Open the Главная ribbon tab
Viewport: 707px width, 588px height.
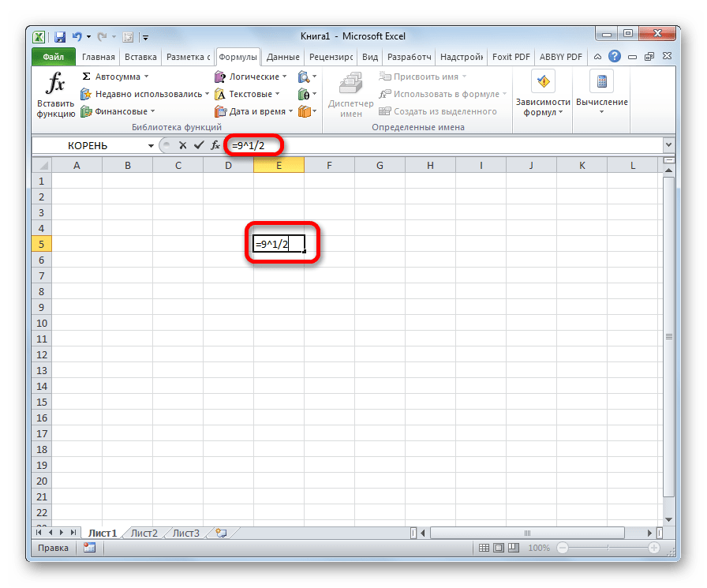click(x=97, y=57)
